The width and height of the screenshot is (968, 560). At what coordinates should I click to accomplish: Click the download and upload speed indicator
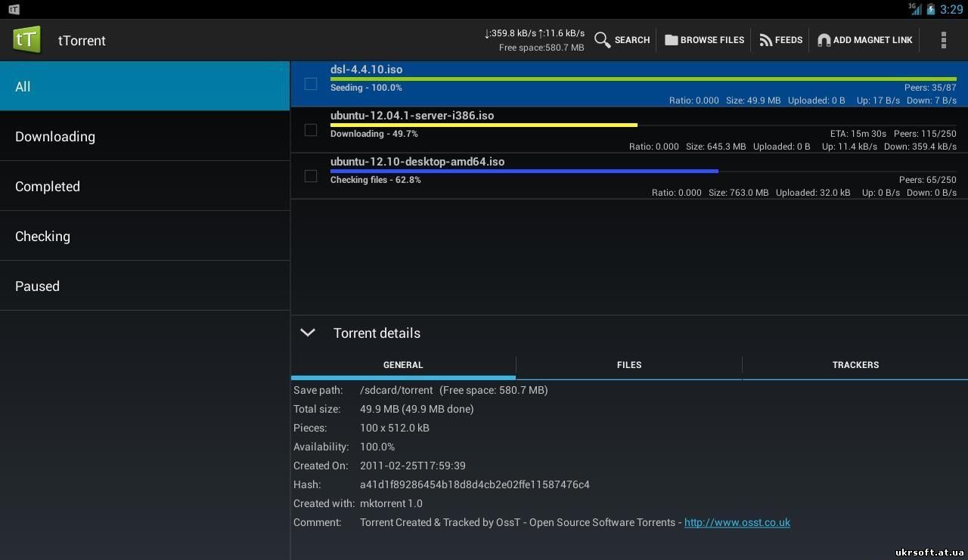pos(535,33)
